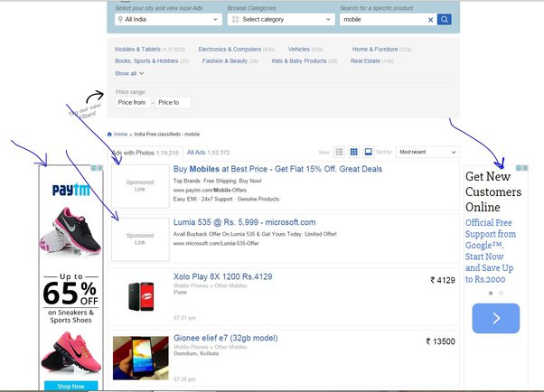Screen dimensions: 544x392
Task: Switch to grid view icon
Action: pyautogui.click(x=353, y=152)
